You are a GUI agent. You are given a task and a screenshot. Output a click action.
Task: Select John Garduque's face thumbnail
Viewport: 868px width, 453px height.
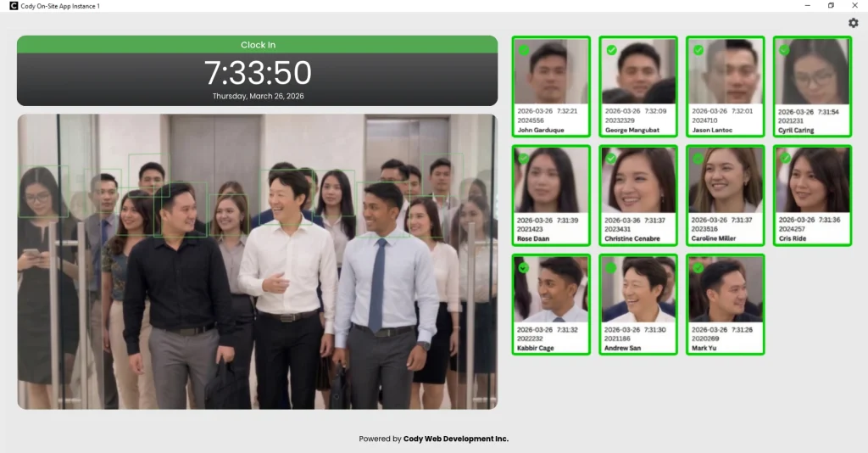click(x=551, y=71)
